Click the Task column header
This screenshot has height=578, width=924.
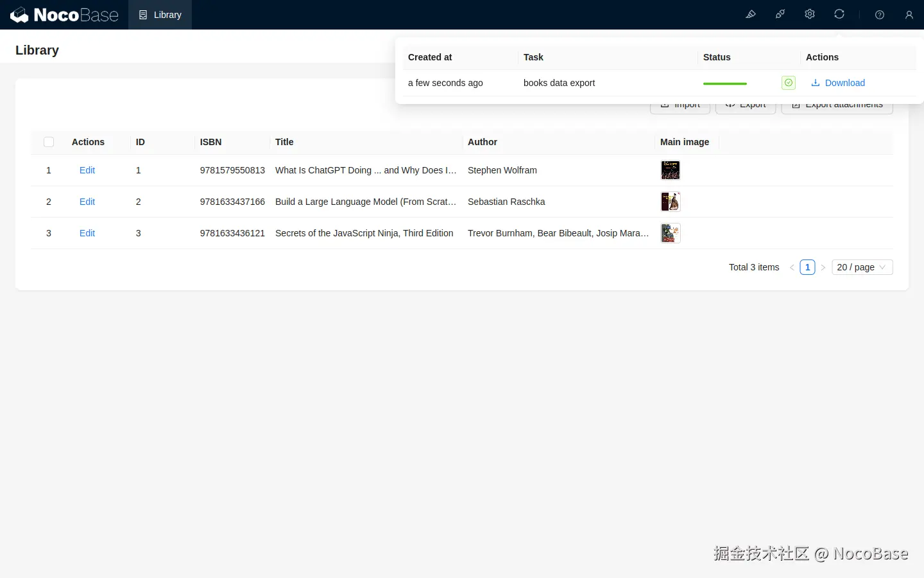tap(533, 57)
